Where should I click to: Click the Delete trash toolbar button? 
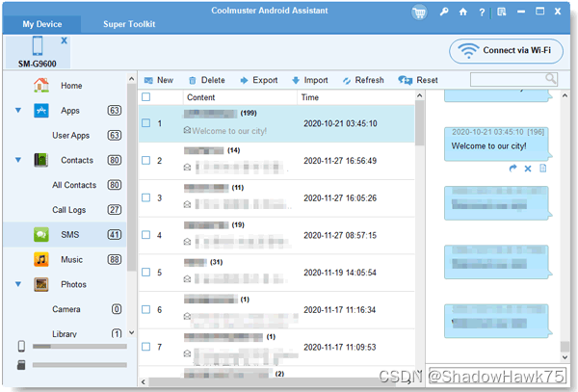207,80
